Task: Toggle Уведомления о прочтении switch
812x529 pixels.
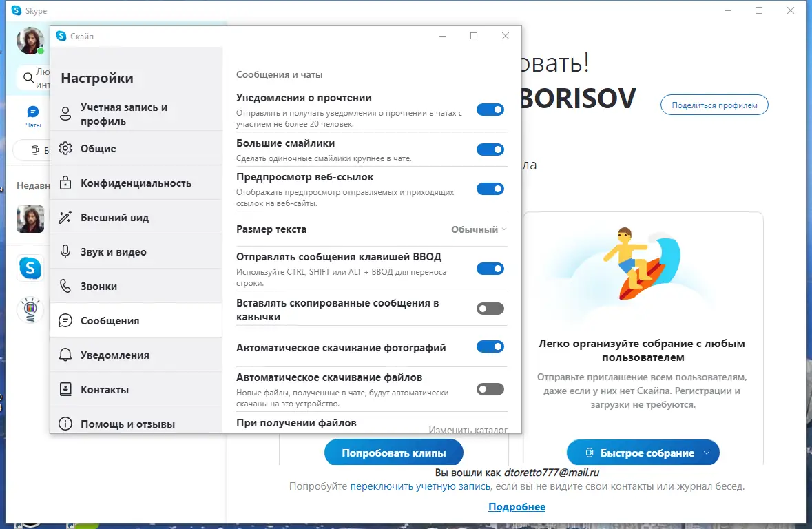Action: [490, 110]
